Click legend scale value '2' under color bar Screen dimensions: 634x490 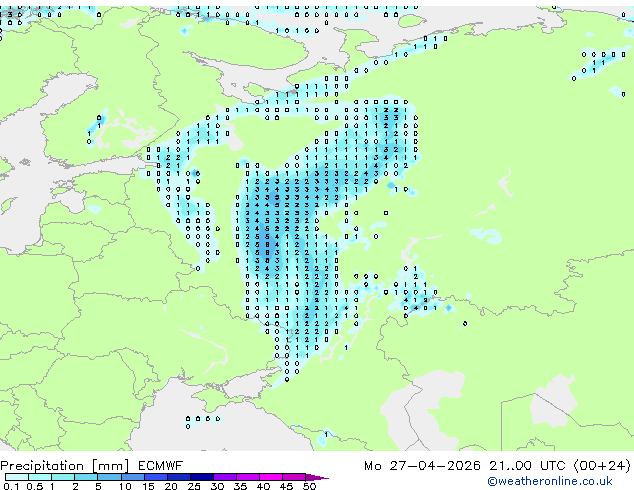(x=75, y=486)
